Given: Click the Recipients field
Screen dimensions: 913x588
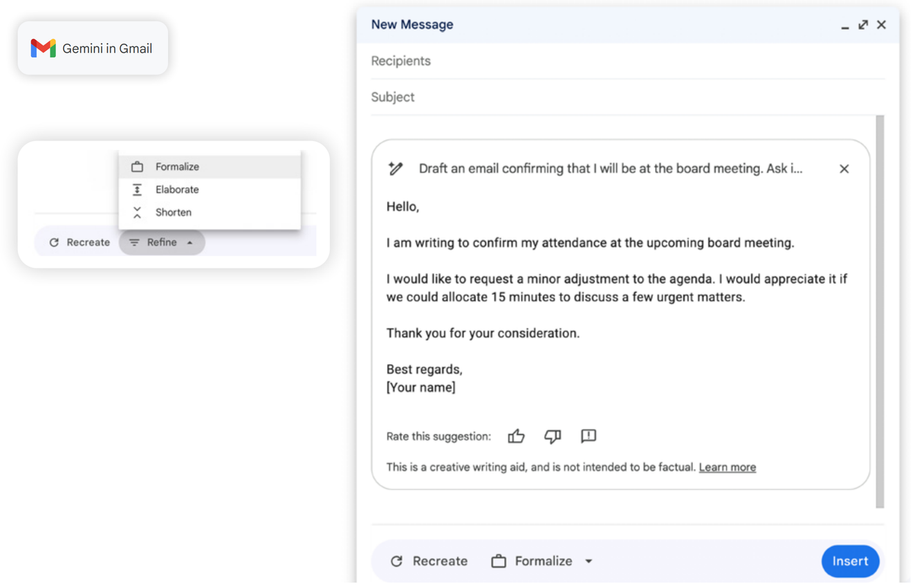Looking at the screenshot, I should tap(627, 61).
